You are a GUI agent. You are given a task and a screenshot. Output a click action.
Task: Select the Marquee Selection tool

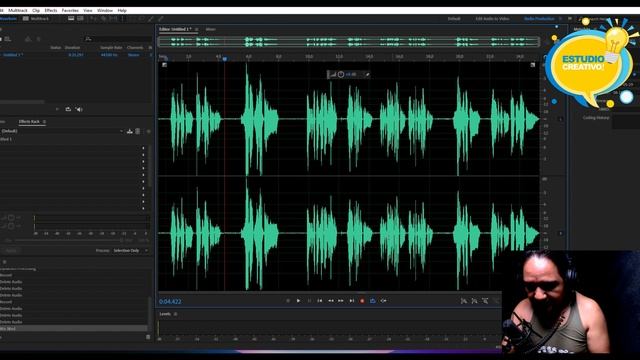[x=132, y=18]
